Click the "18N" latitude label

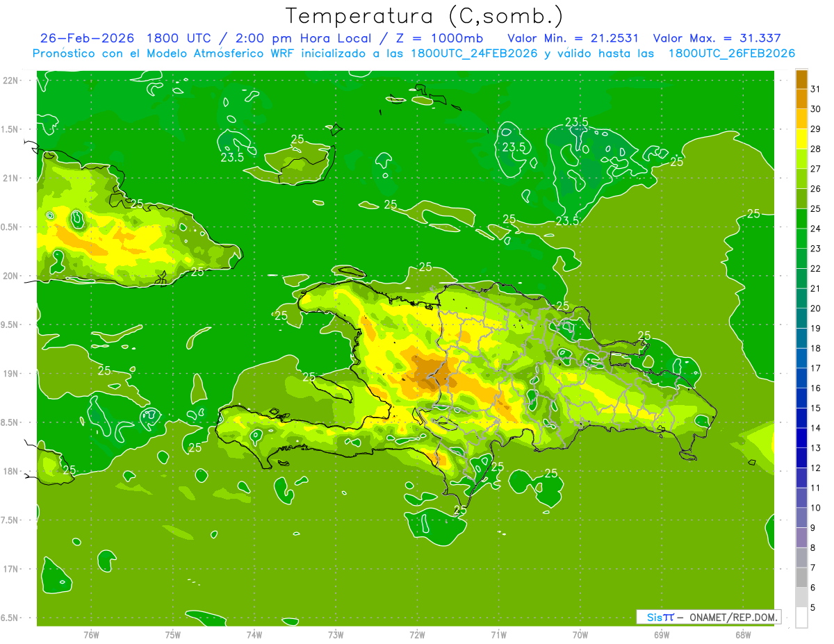click(x=10, y=471)
